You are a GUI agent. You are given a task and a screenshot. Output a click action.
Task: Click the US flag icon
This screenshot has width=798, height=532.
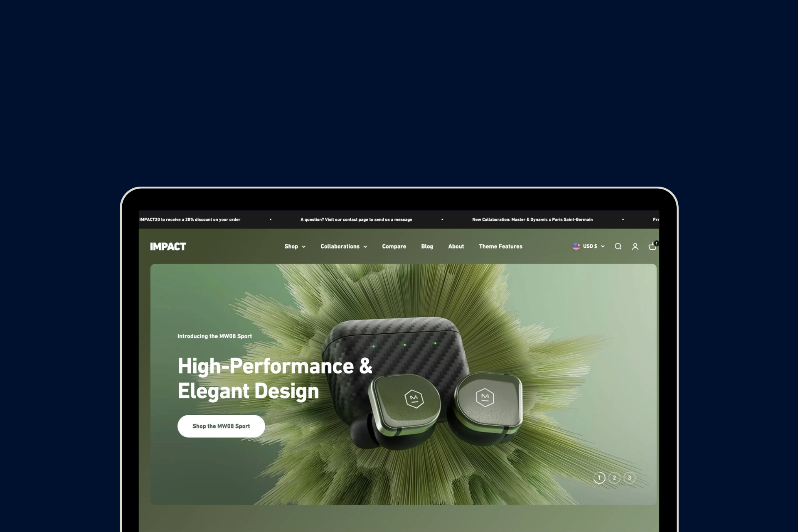[x=576, y=246]
